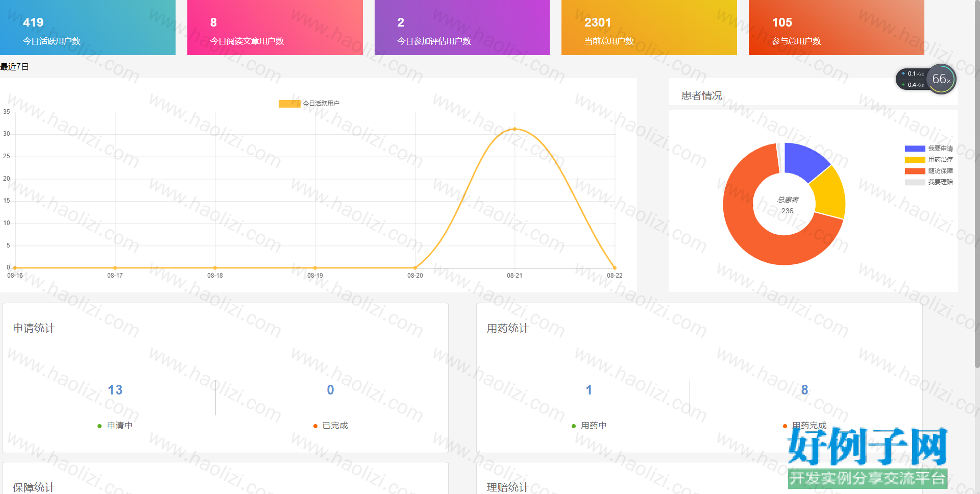Open the 今日活跃用户数 card showing 419
This screenshot has height=494, width=980.
pos(88,28)
